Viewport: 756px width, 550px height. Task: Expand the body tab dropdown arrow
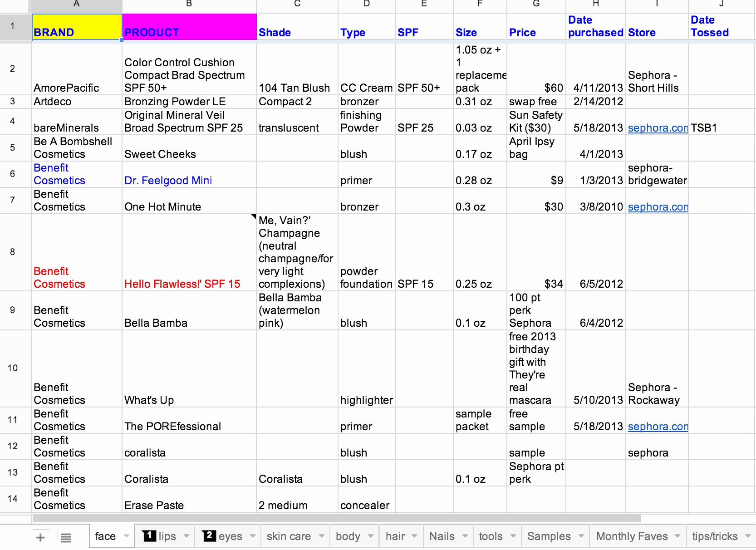click(371, 536)
